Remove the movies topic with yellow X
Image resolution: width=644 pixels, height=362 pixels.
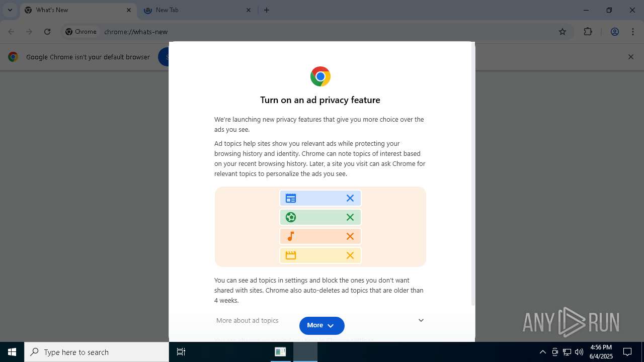pos(350,255)
